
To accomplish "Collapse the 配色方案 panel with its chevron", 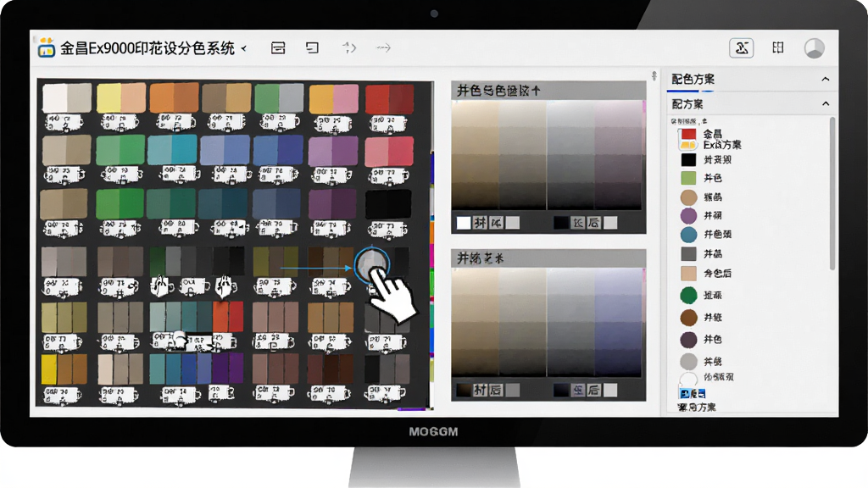I will tap(826, 79).
